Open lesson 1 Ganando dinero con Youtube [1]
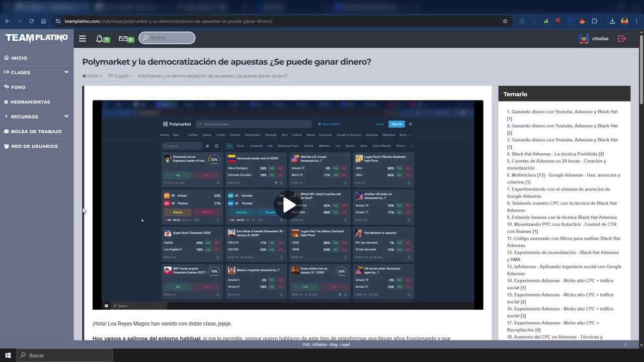 click(562, 115)
